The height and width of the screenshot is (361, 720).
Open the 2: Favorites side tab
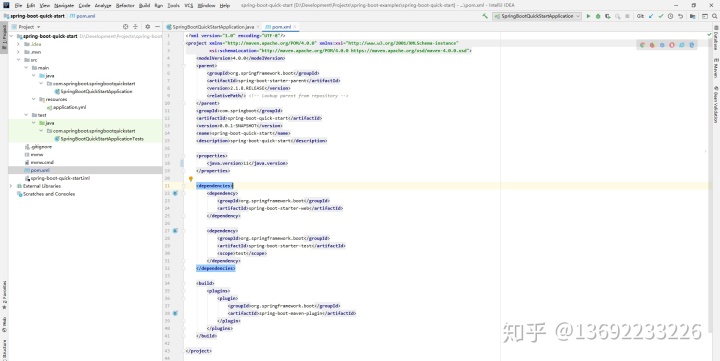[x=4, y=294]
